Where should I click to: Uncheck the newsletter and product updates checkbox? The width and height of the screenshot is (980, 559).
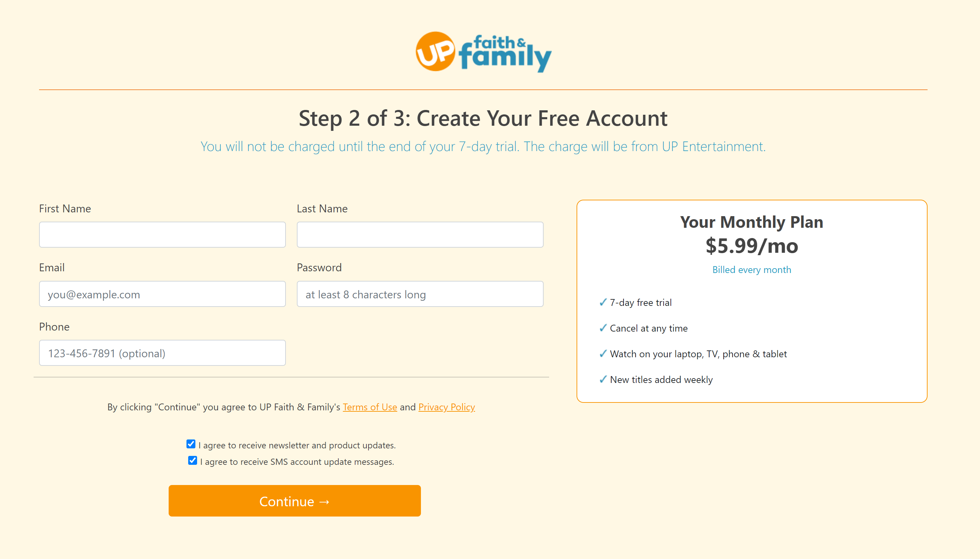coord(191,444)
